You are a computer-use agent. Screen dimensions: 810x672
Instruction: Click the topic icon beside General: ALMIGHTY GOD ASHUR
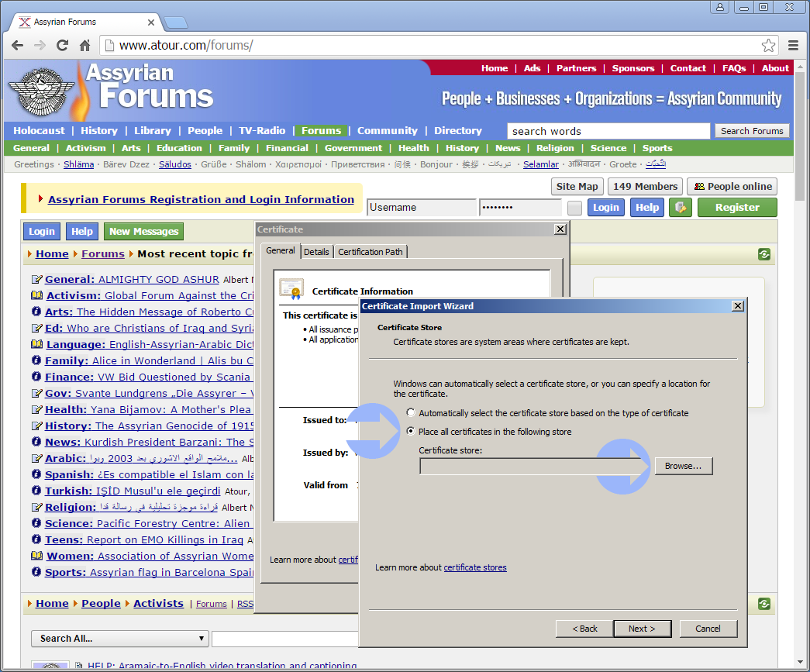click(36, 280)
